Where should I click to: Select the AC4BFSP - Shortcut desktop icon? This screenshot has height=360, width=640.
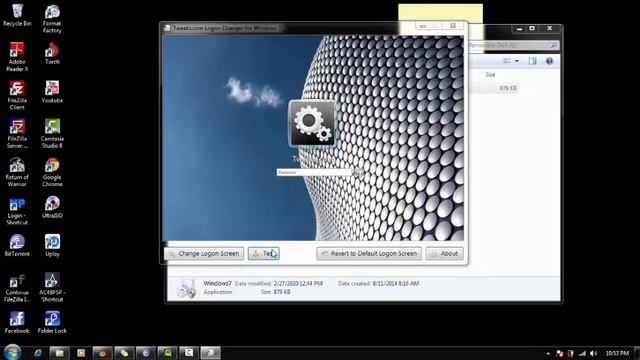(x=52, y=288)
